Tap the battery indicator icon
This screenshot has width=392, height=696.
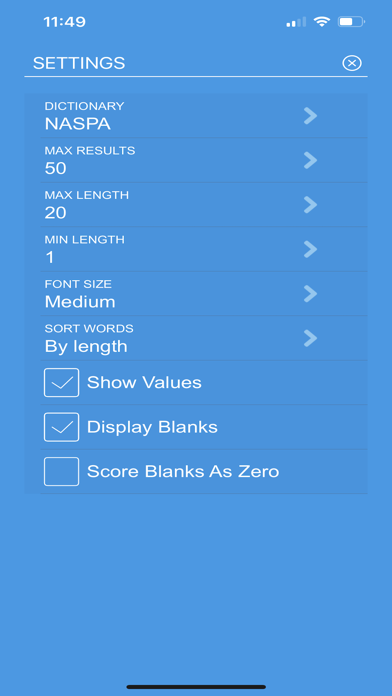pyautogui.click(x=351, y=21)
